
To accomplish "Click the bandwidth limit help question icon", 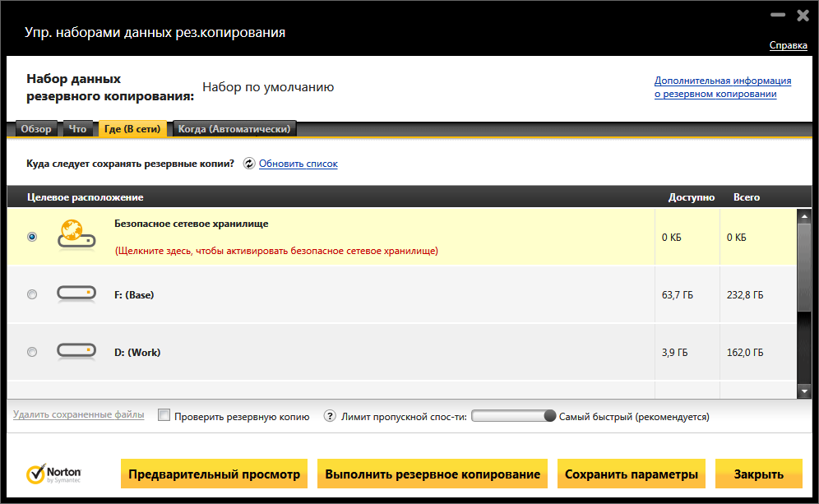I will [x=331, y=417].
